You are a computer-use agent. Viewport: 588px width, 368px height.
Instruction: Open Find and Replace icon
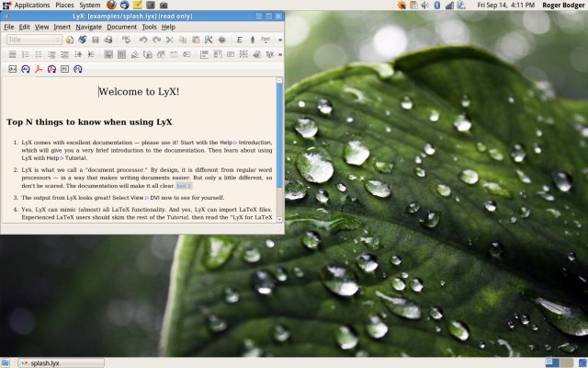point(209,40)
